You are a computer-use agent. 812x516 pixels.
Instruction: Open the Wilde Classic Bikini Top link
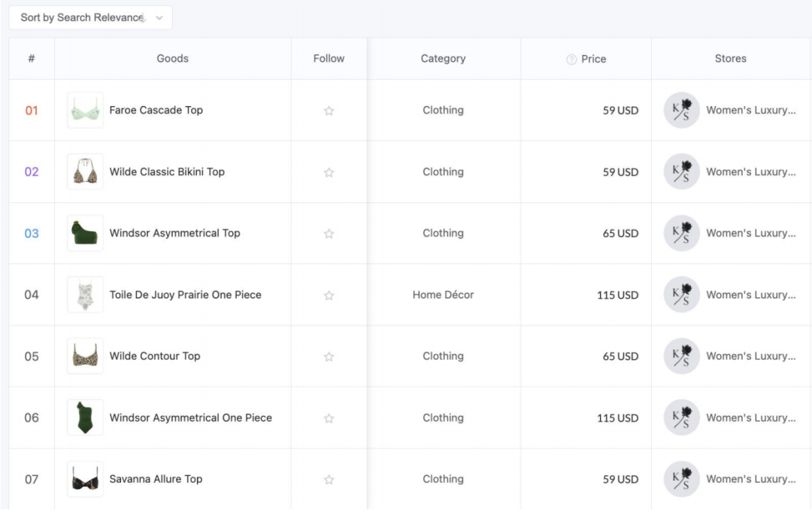[167, 172]
